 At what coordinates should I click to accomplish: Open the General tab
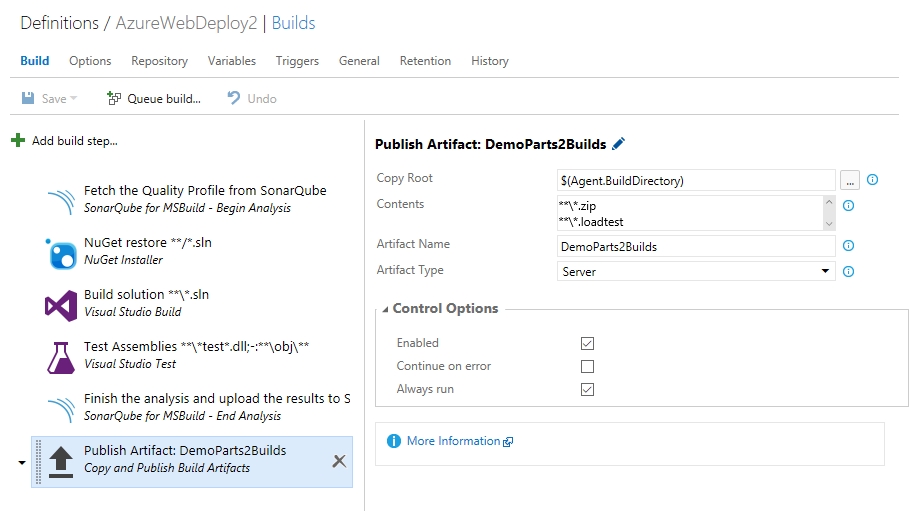(359, 61)
